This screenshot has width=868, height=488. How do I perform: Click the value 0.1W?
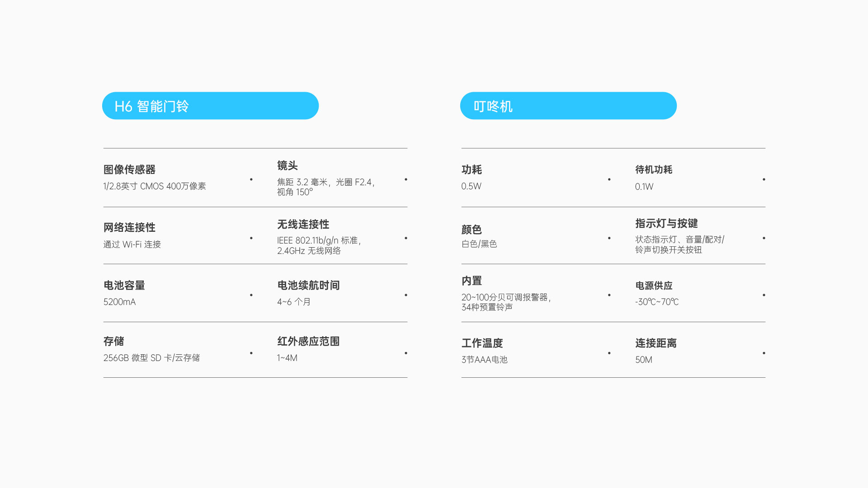644,187
